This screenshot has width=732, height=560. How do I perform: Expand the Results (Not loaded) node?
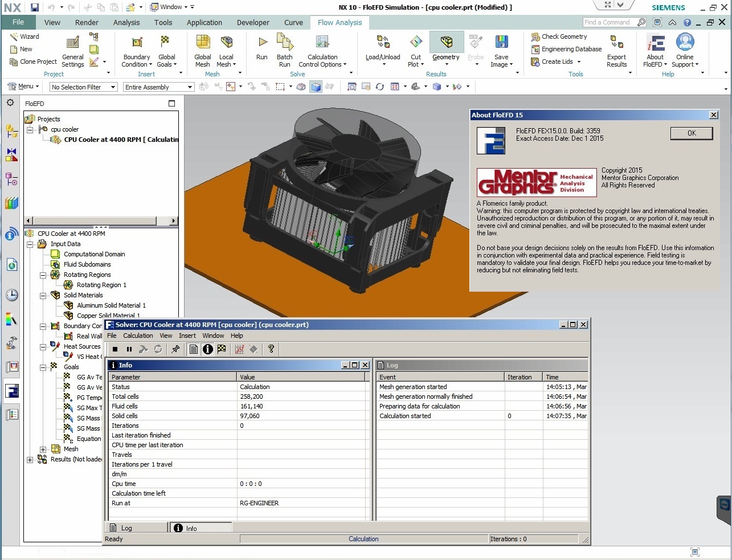(x=30, y=459)
